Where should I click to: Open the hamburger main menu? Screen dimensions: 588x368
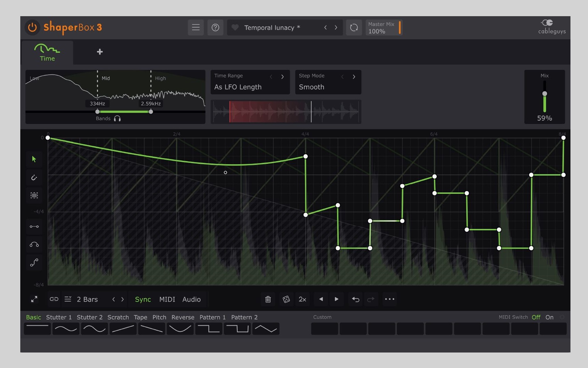196,28
